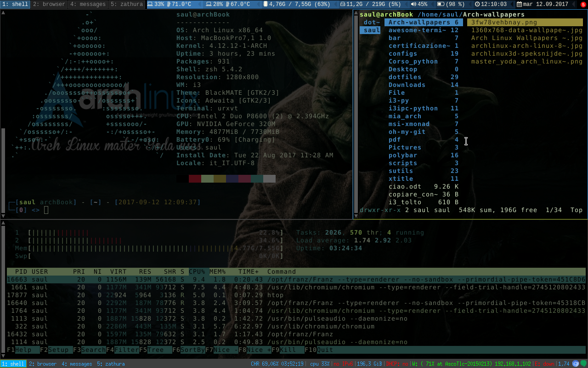Select the Arch-wallpapers folder in ranger

click(424, 22)
